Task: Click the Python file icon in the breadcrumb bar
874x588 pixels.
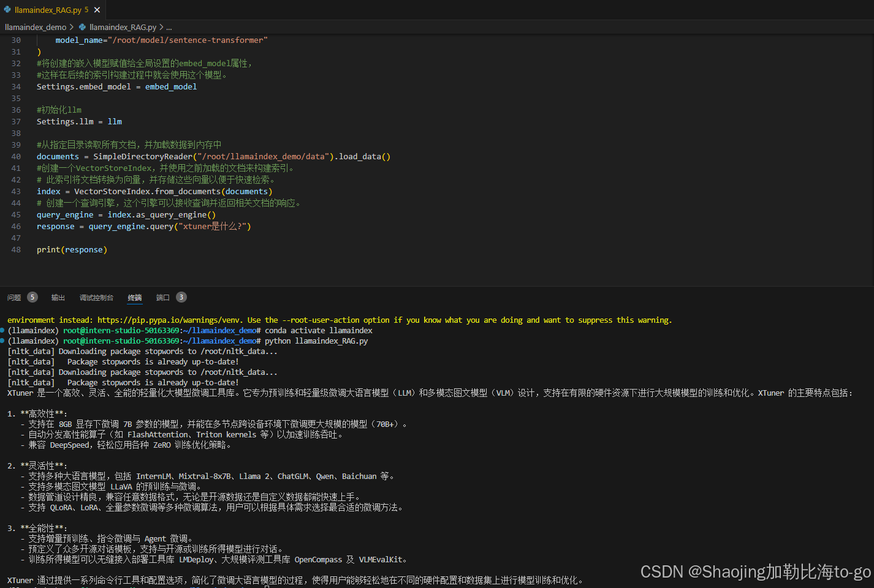Action: (83, 27)
